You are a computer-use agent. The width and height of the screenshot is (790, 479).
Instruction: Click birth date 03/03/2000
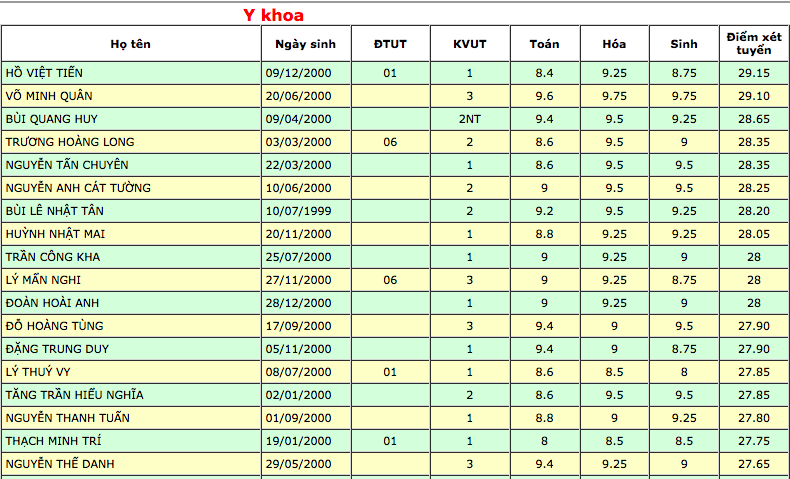point(298,142)
